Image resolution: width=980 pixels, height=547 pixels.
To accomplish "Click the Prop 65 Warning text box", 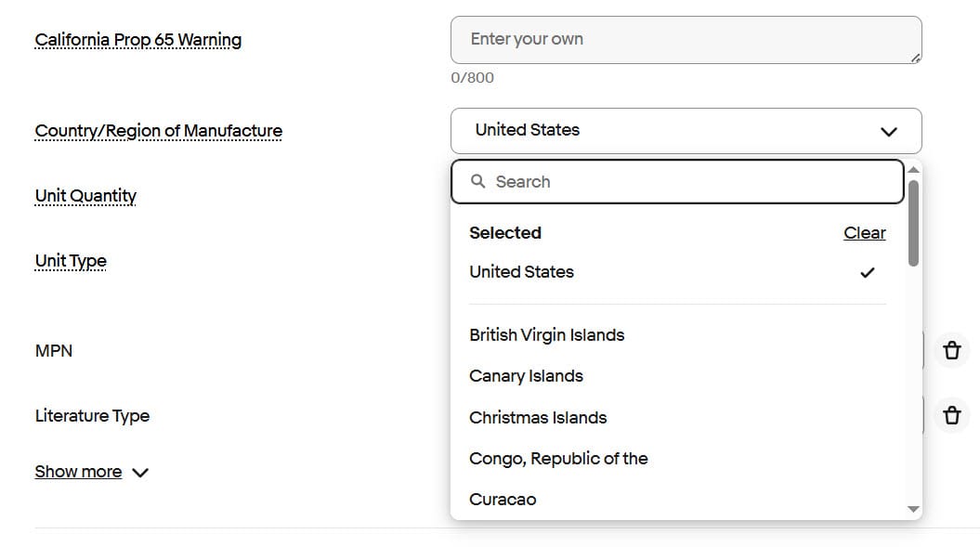I will click(x=686, y=40).
